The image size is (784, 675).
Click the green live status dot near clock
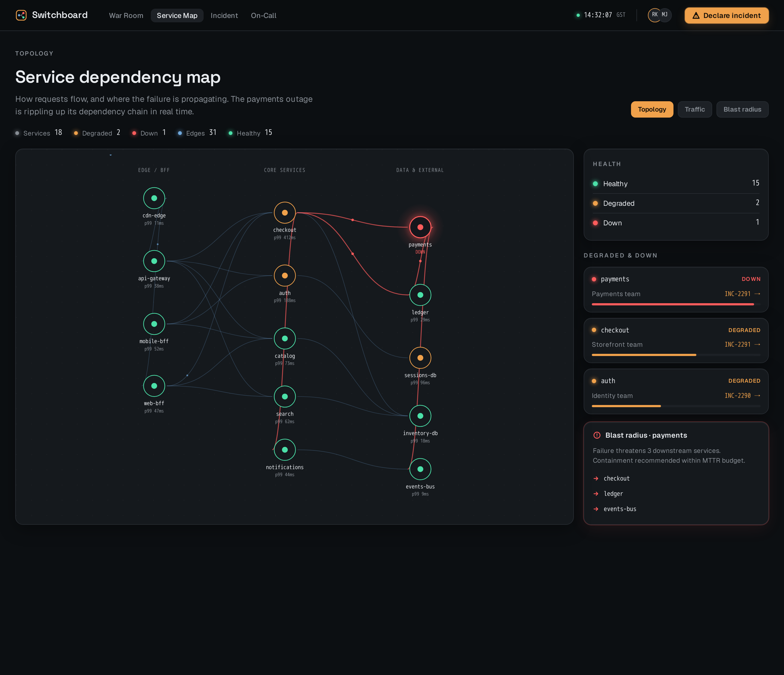pyautogui.click(x=578, y=15)
